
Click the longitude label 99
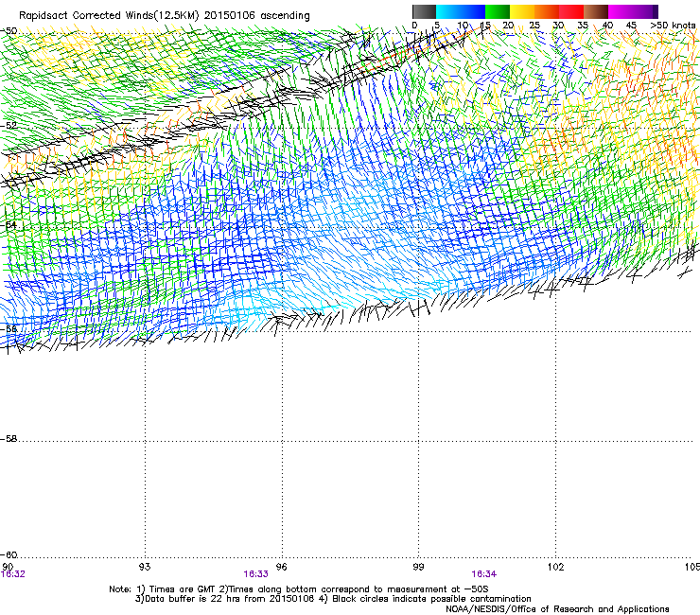pos(418,567)
